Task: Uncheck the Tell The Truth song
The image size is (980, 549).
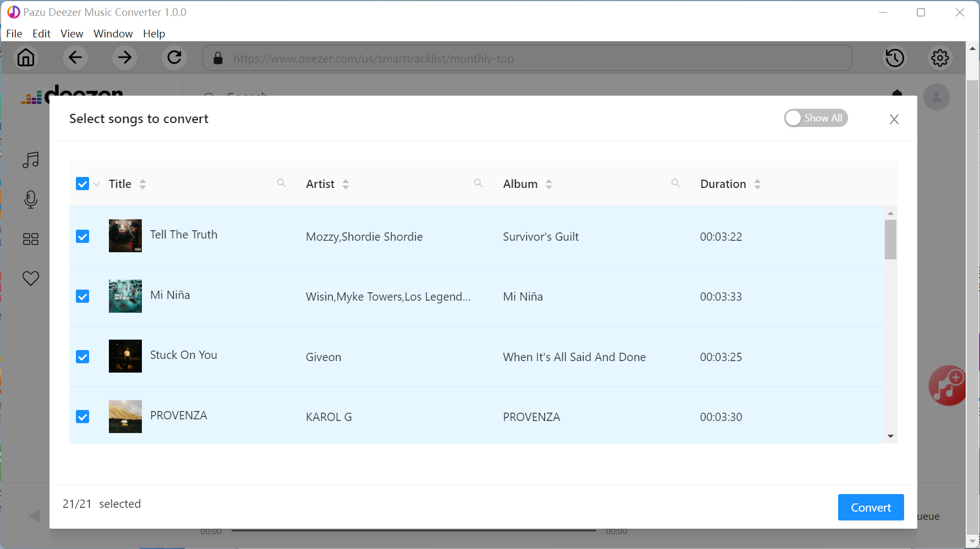Action: tap(82, 236)
